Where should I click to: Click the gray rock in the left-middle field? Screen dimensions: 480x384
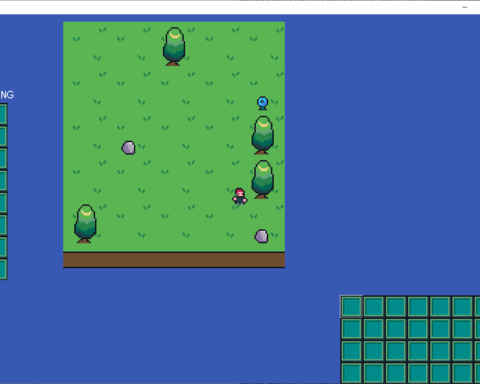pos(128,148)
